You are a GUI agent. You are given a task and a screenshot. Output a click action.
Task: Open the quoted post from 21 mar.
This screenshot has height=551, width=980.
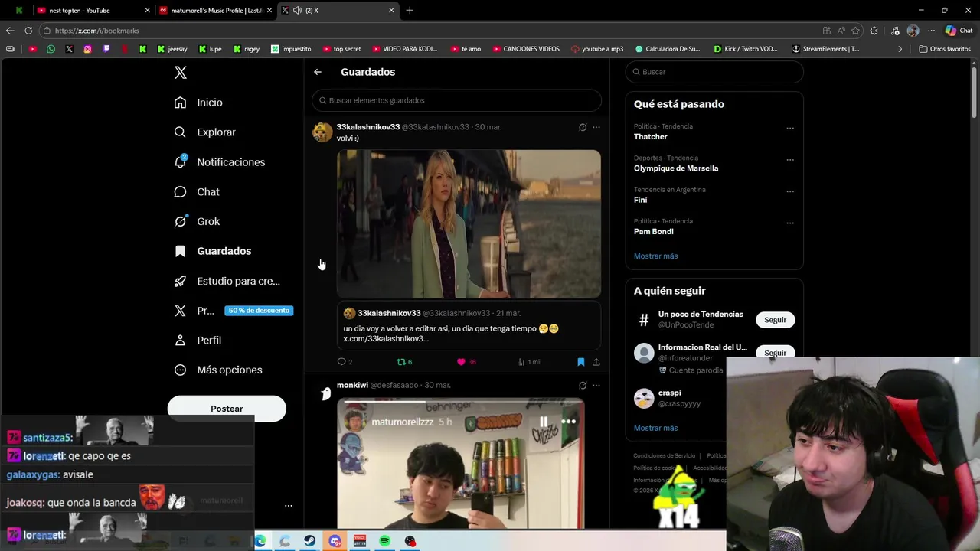point(469,326)
